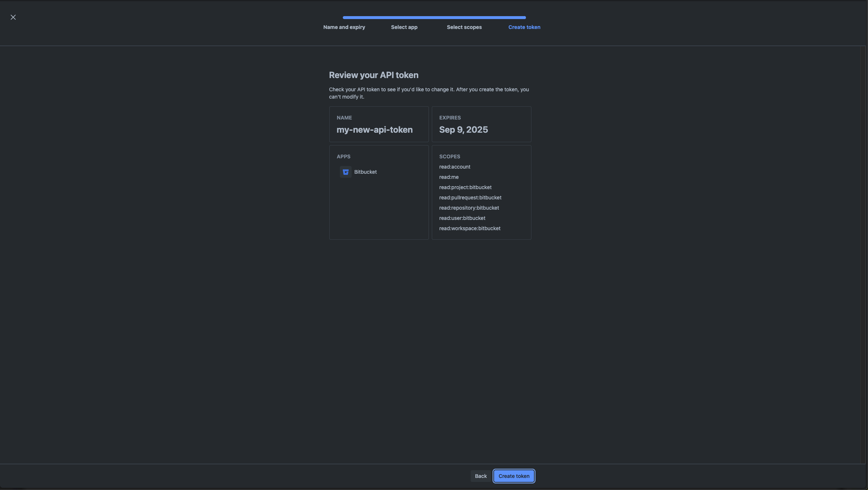This screenshot has height=490, width=868.
Task: Click the Review your API token heading
Action: pyautogui.click(x=373, y=75)
